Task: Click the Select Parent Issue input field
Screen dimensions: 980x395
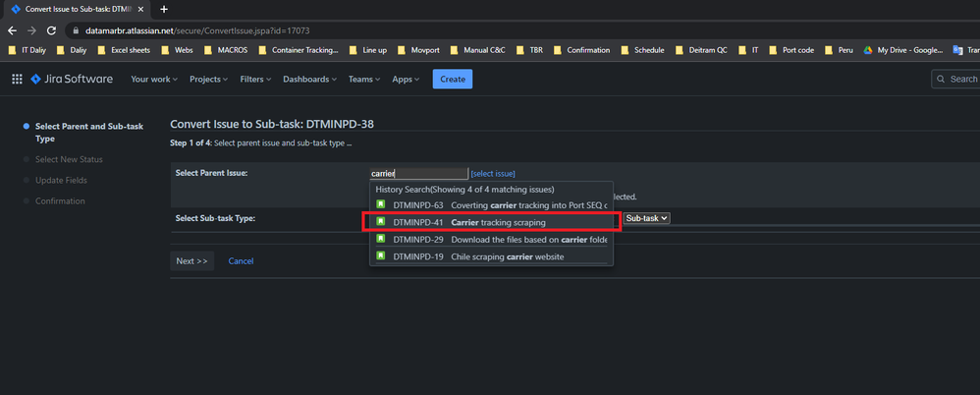Action: point(418,174)
